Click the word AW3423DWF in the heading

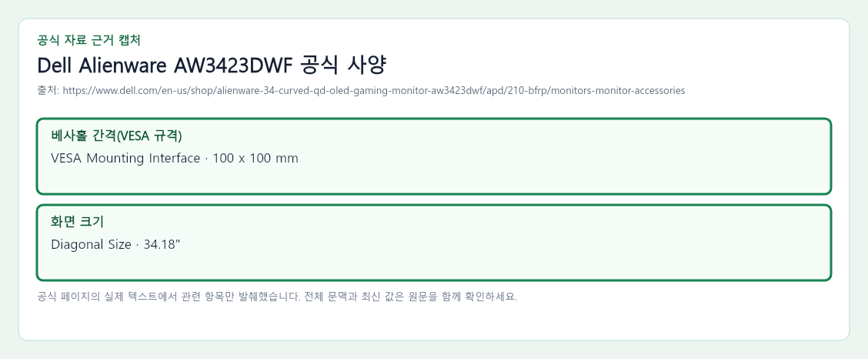[232, 65]
